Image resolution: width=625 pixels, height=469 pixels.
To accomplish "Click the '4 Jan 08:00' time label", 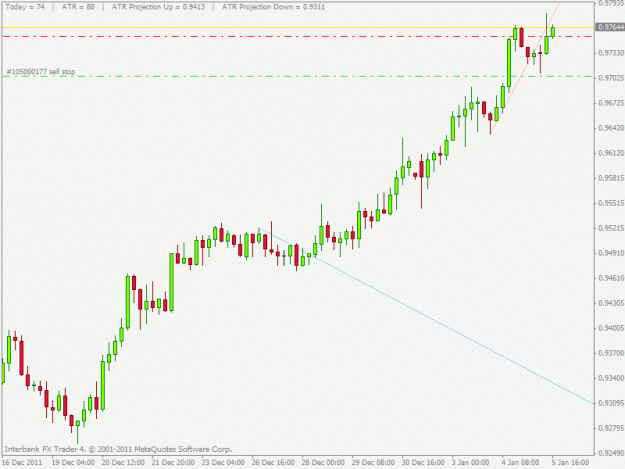I will (x=520, y=462).
